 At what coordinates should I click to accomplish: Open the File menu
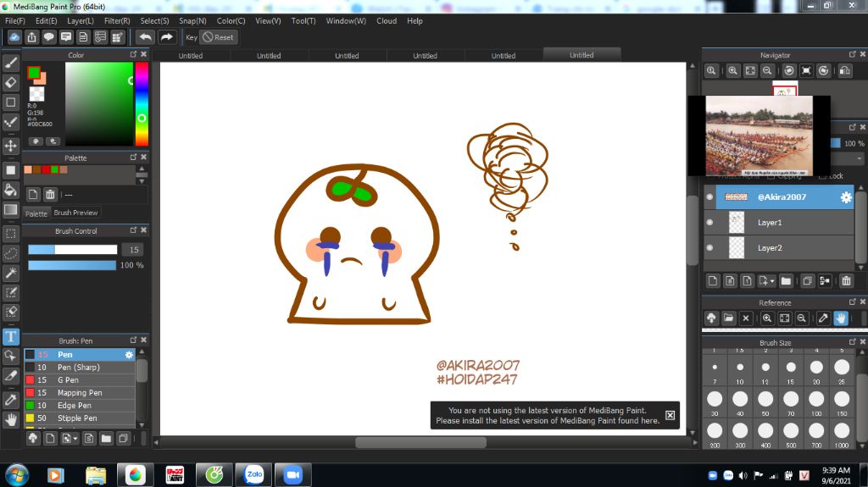point(15,21)
